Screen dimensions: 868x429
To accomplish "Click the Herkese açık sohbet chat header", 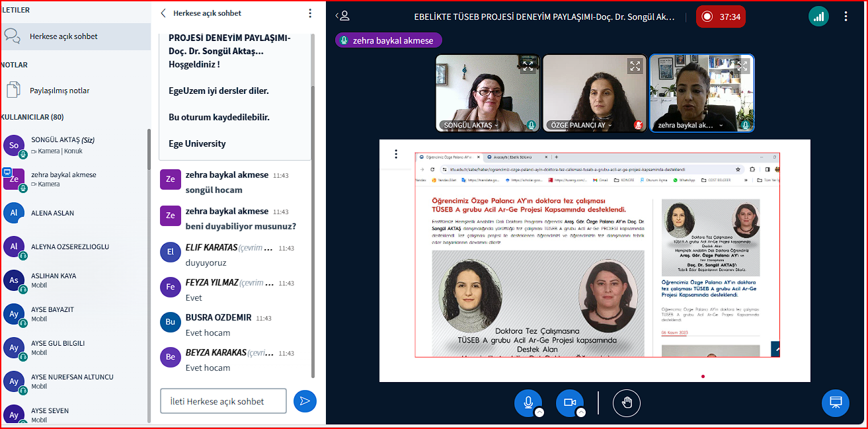I will coord(207,13).
